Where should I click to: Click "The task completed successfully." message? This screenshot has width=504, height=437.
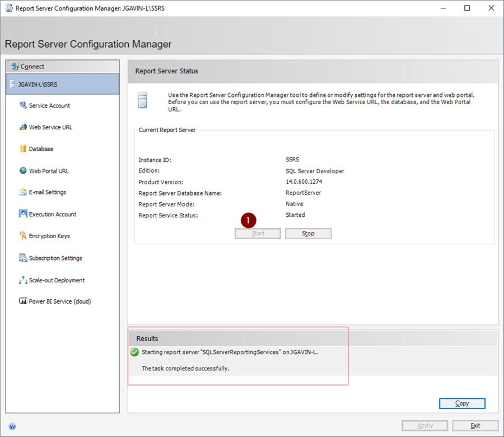pyautogui.click(x=185, y=369)
